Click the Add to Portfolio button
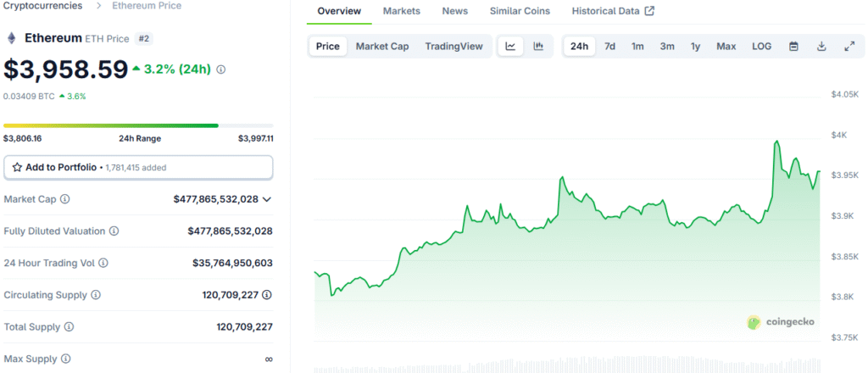 (x=138, y=167)
